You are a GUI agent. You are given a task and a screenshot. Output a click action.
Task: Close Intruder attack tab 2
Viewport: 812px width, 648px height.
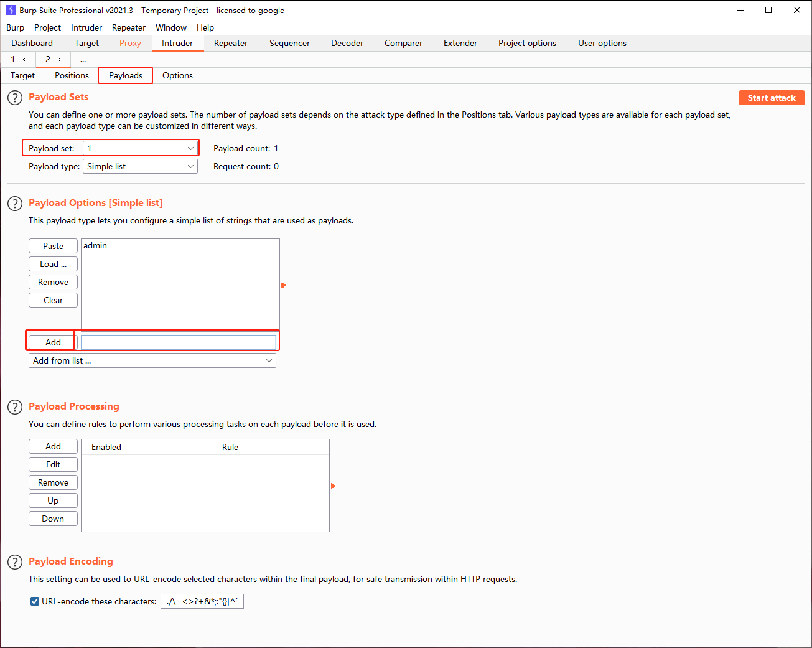[x=58, y=60]
